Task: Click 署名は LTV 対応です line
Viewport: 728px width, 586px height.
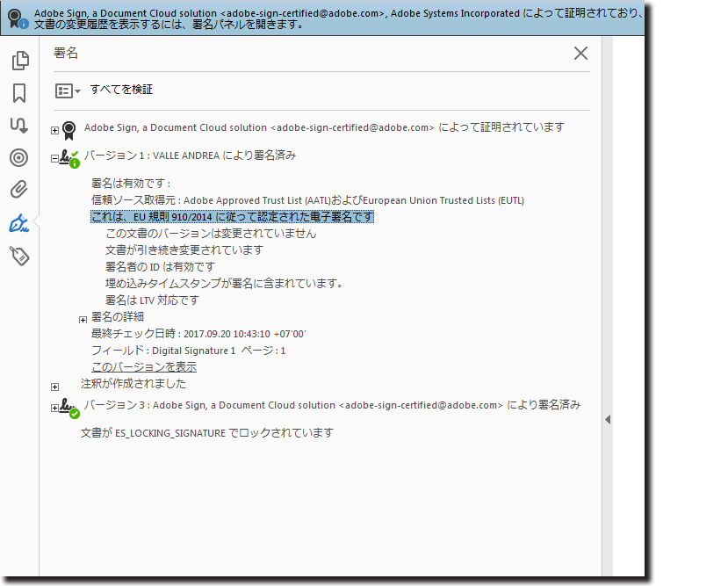Action: click(152, 300)
